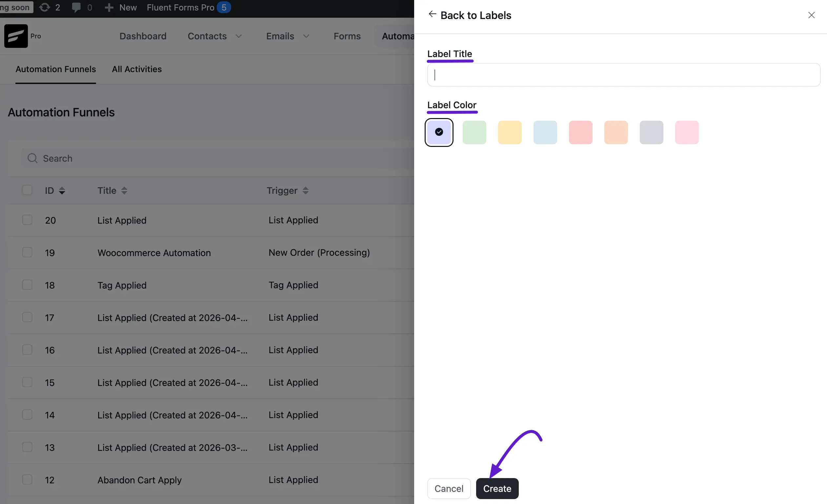Select the orange label color swatch

pyautogui.click(x=616, y=132)
